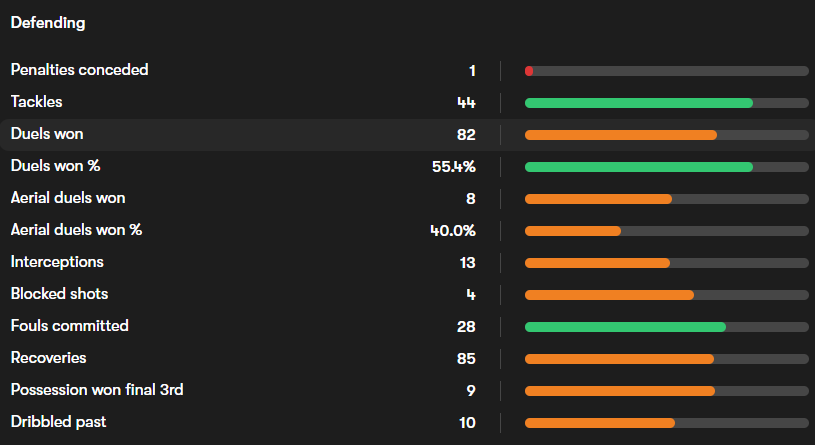Open the Interceptions stat row

[x=57, y=262]
